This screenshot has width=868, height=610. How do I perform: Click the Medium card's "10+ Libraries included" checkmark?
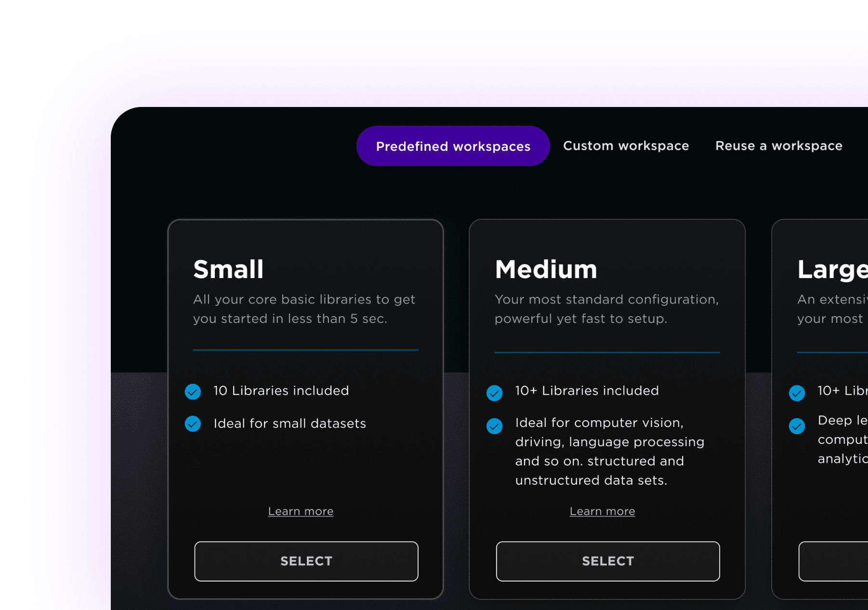tap(494, 393)
